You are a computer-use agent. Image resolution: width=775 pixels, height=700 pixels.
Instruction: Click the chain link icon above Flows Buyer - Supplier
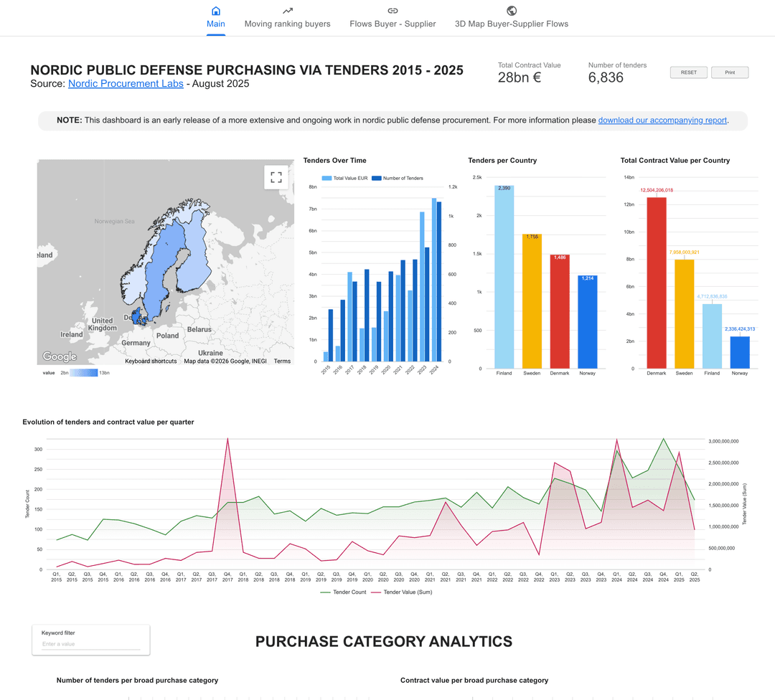(x=392, y=11)
